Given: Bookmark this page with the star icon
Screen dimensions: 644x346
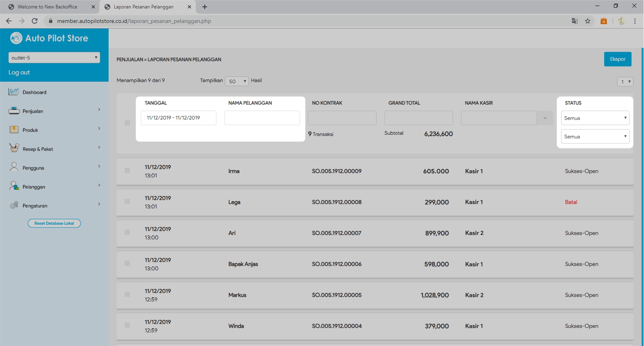Looking at the screenshot, I should (x=587, y=21).
